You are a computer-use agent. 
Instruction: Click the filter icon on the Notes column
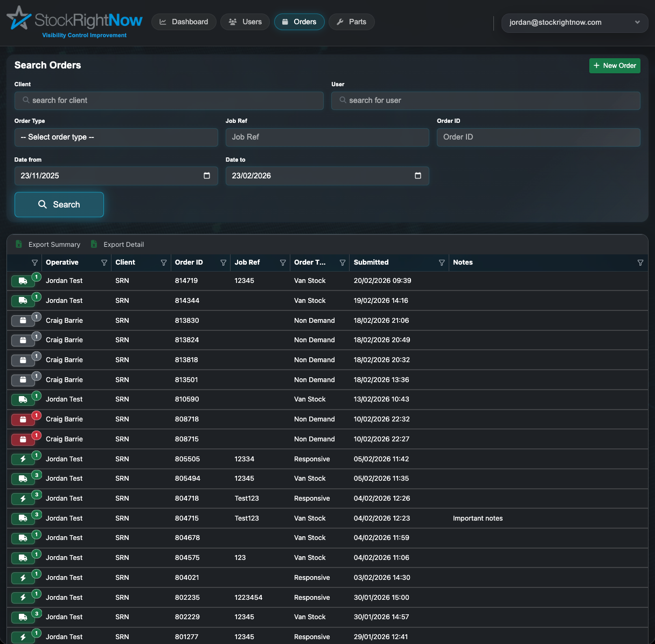[640, 262]
